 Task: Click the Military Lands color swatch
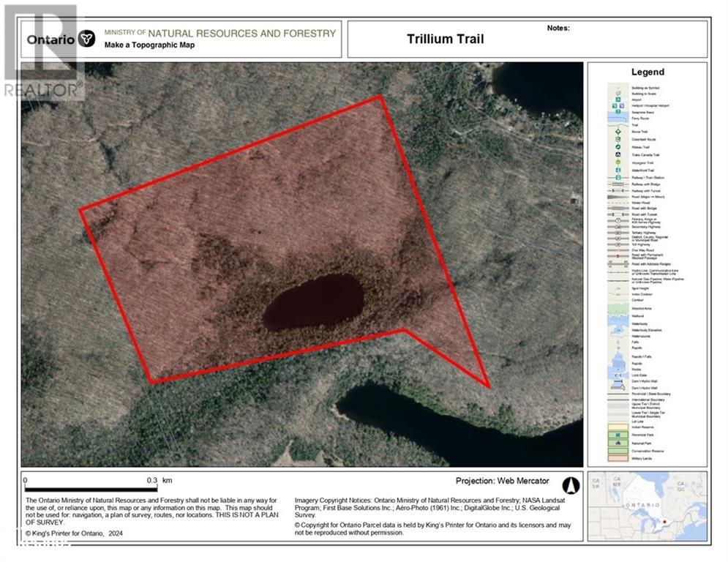(x=618, y=459)
